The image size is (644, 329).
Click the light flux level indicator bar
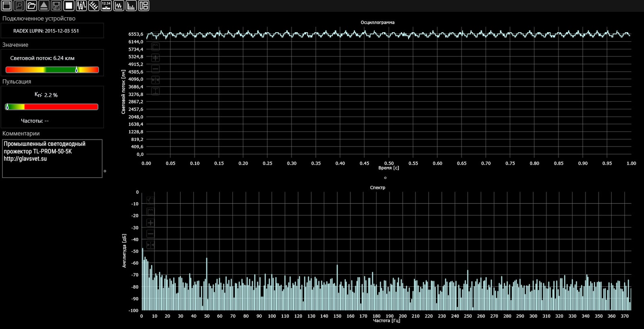pos(52,70)
